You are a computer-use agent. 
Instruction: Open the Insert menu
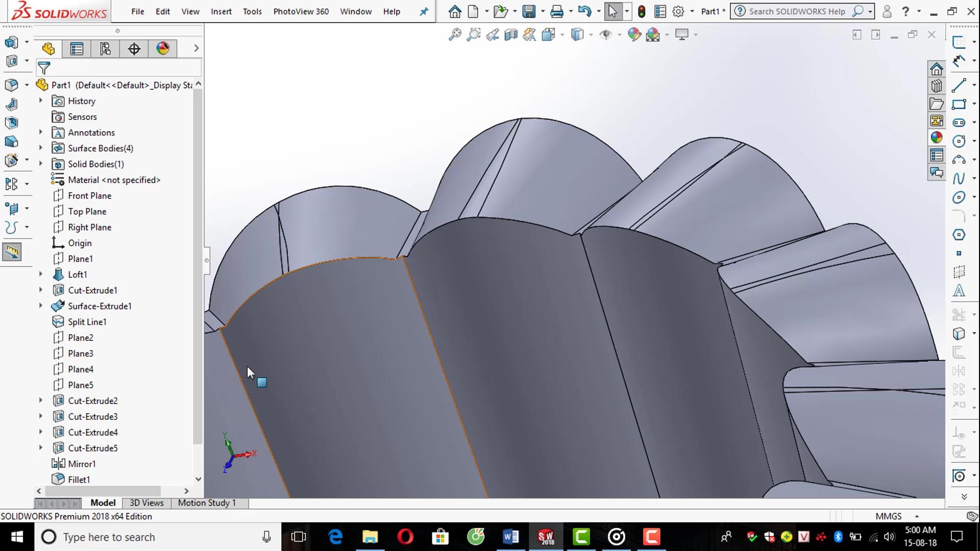click(221, 11)
